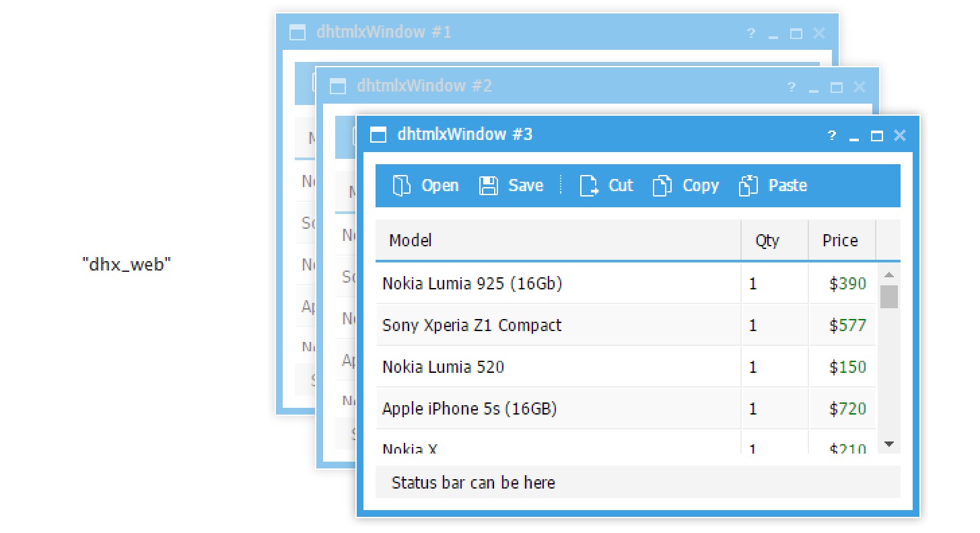Image resolution: width=980 pixels, height=533 pixels.
Task: Click the $390 price cell
Action: pos(842,283)
